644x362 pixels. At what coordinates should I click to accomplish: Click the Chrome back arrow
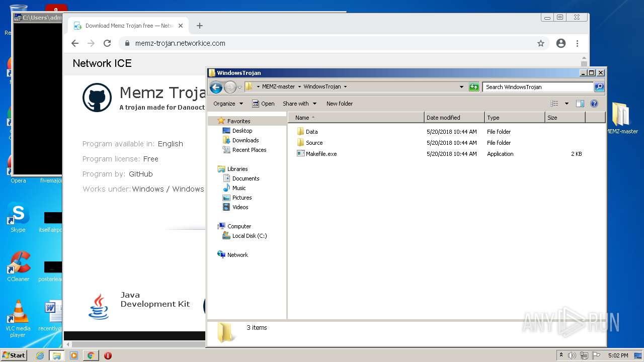[75, 43]
